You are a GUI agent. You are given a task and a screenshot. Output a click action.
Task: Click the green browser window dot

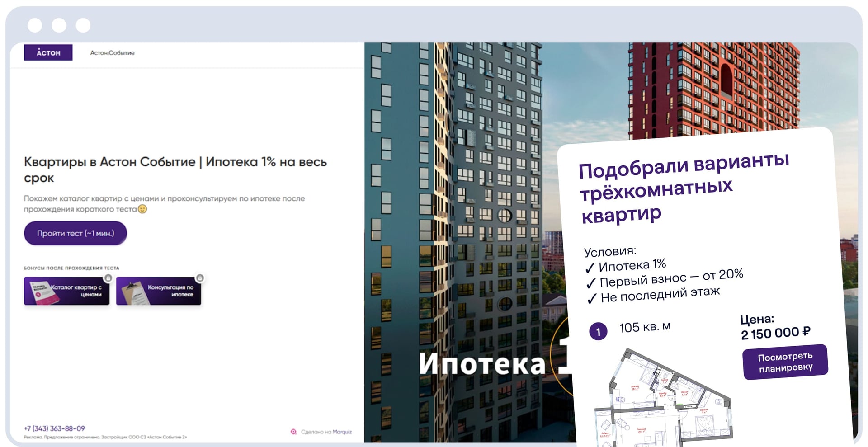point(83,25)
